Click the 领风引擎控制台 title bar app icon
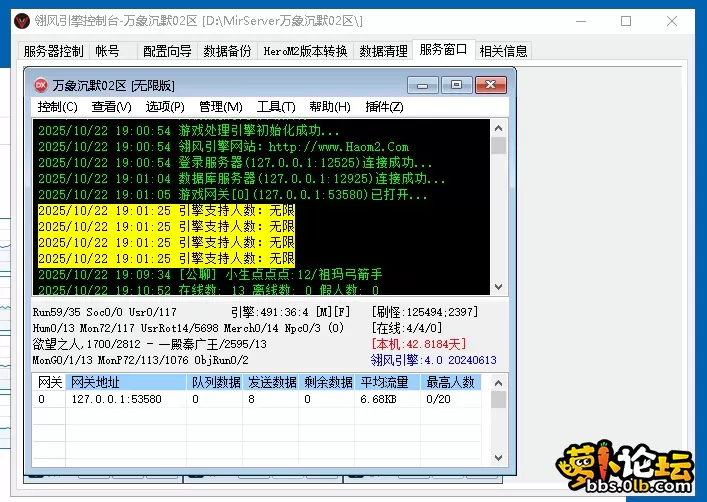Screen dimensions: 707x502 tap(22, 21)
